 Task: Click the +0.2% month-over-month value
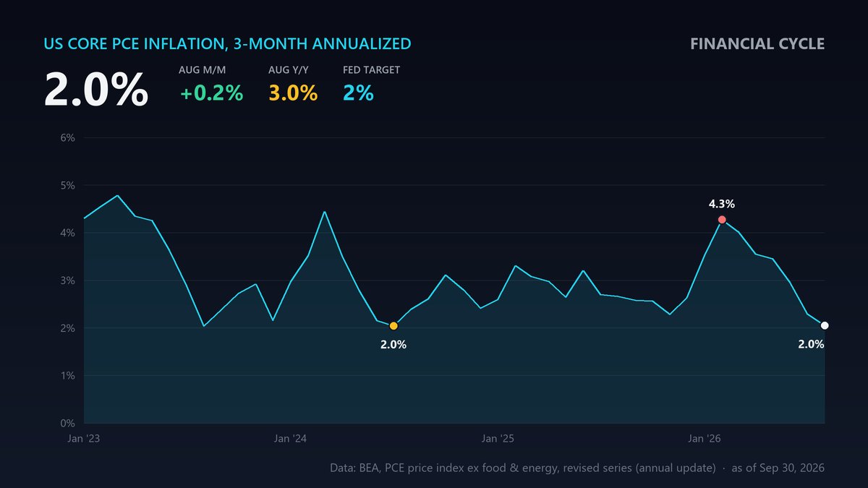(211, 93)
